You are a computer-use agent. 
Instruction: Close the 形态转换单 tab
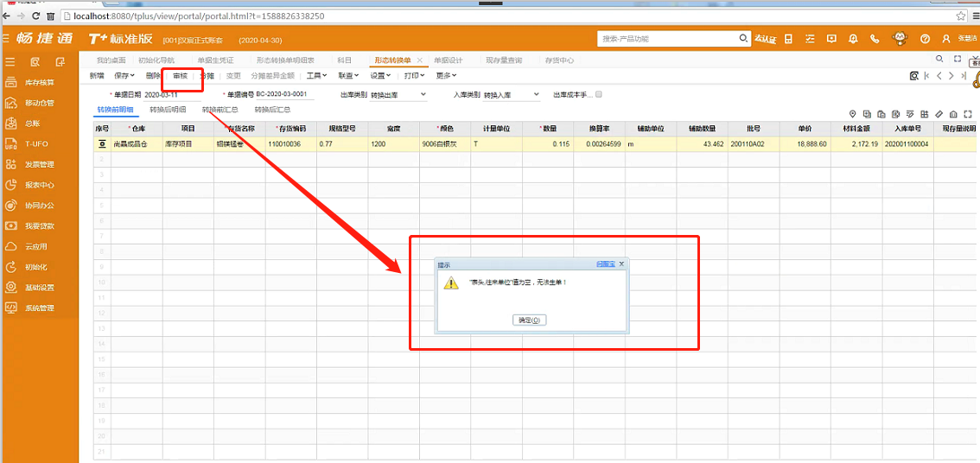pos(419,60)
